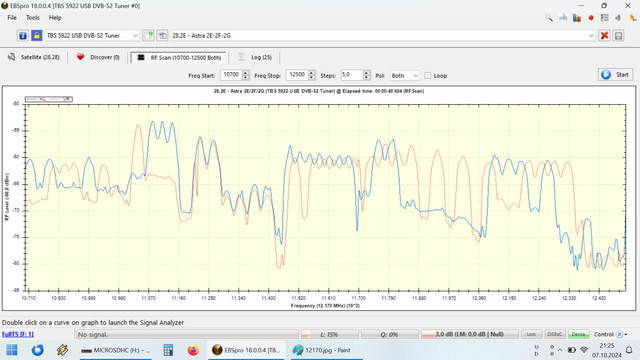Open the File menu
Image resolution: width=640 pixels, height=360 pixels.
click(12, 18)
